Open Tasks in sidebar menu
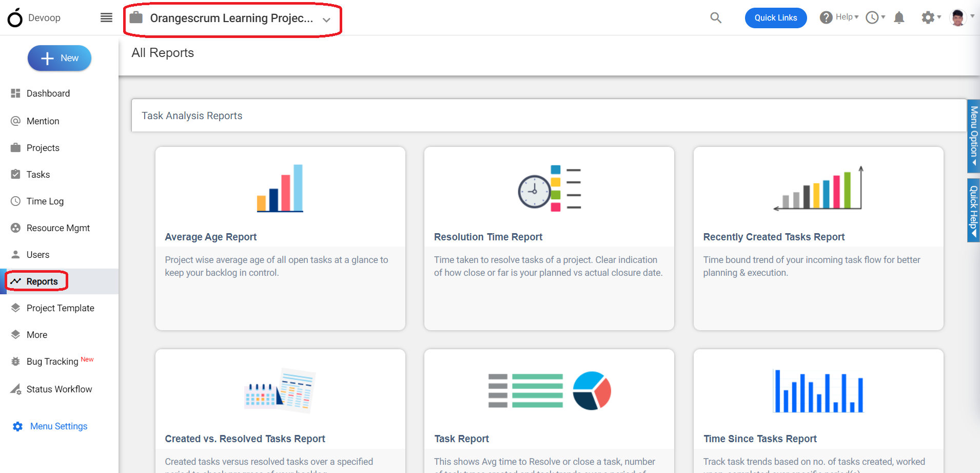 click(x=38, y=175)
